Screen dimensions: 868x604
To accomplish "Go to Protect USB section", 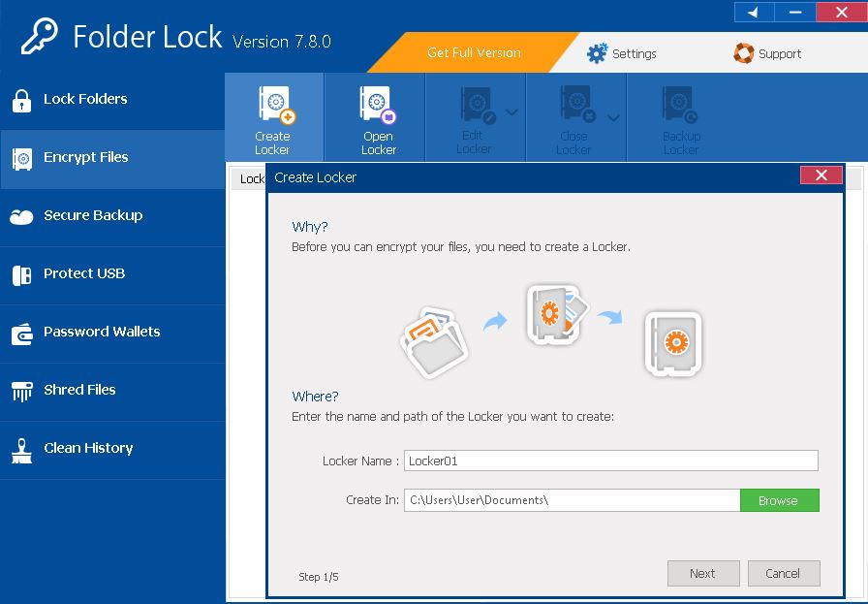I will (x=84, y=273).
